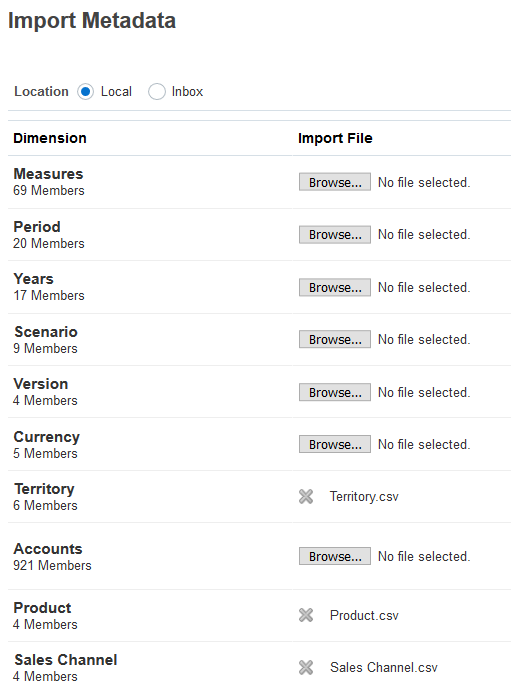Click the 6 Members count text
Viewport: 511px width, 692px height.
(x=45, y=506)
